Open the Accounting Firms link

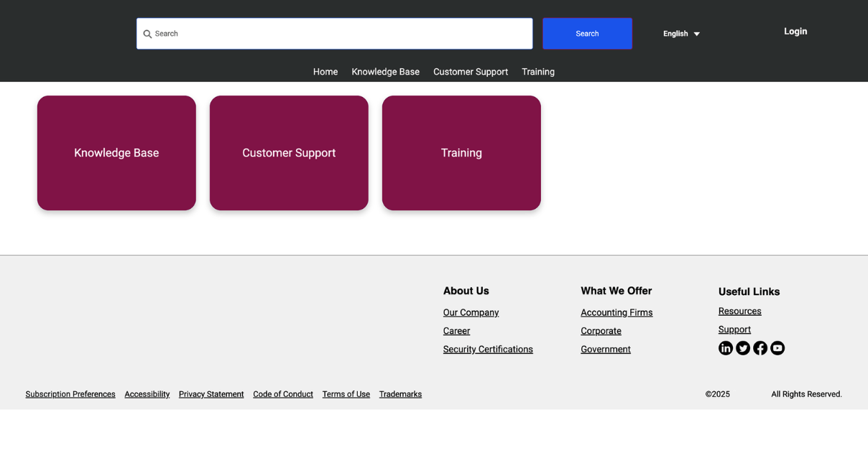point(617,312)
